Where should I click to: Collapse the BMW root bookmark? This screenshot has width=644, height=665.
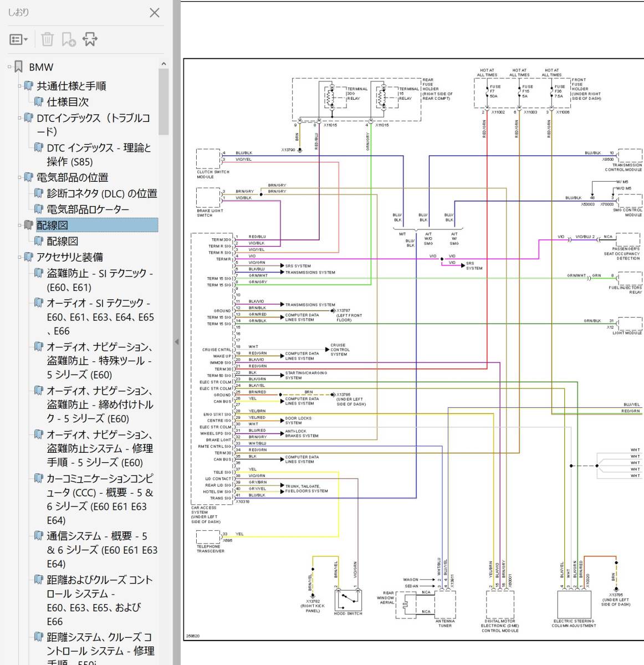pos(10,67)
